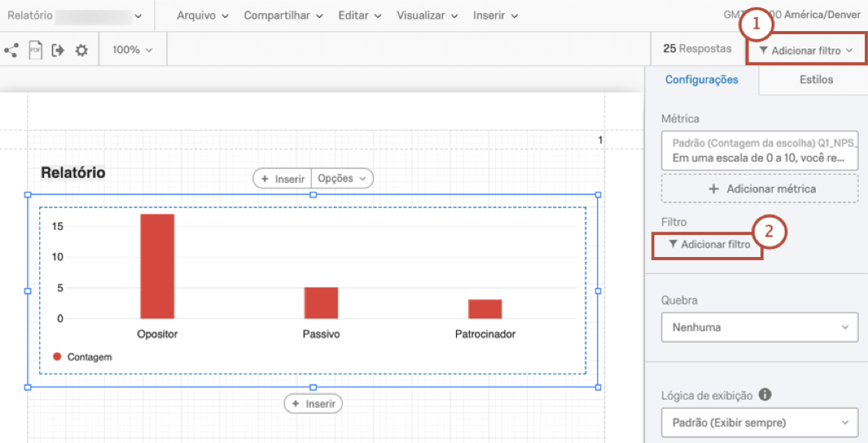Open the Arquivo menu

tap(202, 16)
